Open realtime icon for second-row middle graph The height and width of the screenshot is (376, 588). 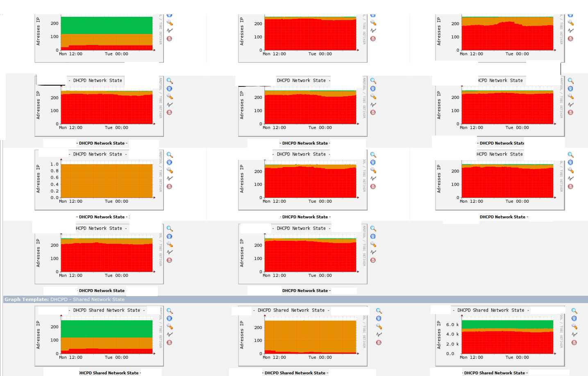point(373,104)
